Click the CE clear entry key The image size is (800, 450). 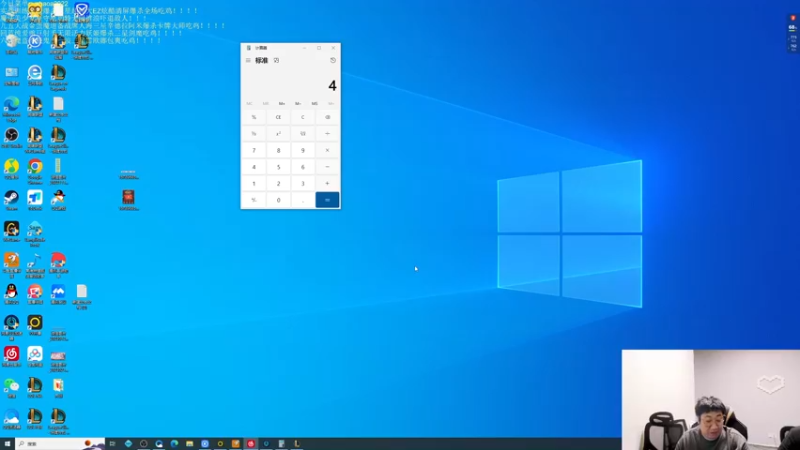279,117
